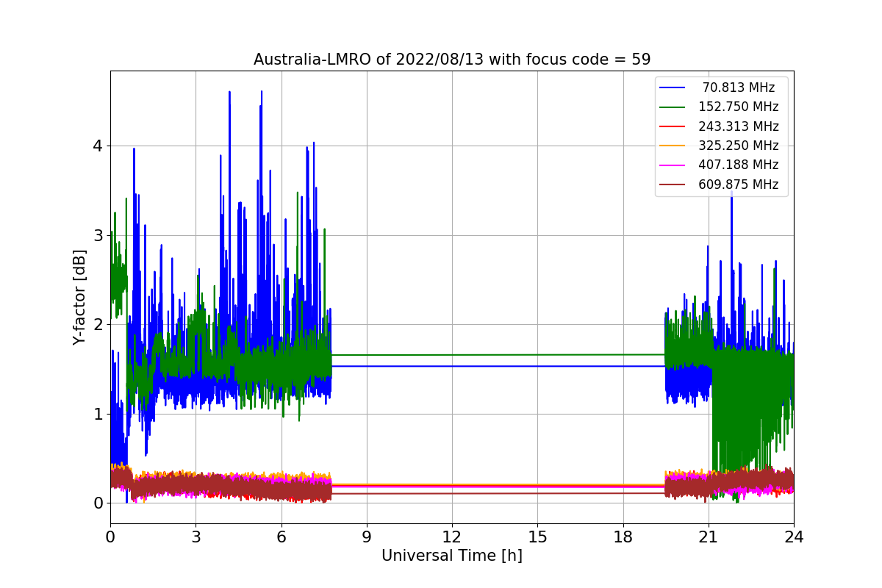
Task: Click the brown legend line swatch
Action: pos(673,184)
